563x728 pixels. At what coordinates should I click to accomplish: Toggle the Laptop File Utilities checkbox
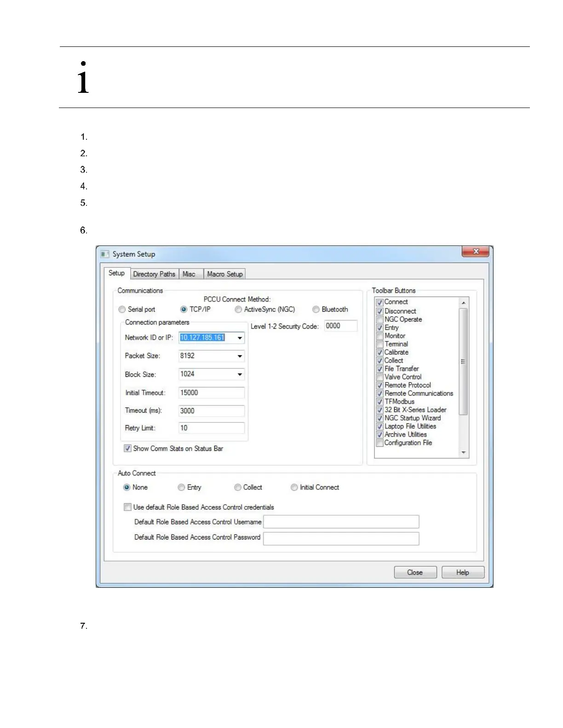tap(380, 427)
